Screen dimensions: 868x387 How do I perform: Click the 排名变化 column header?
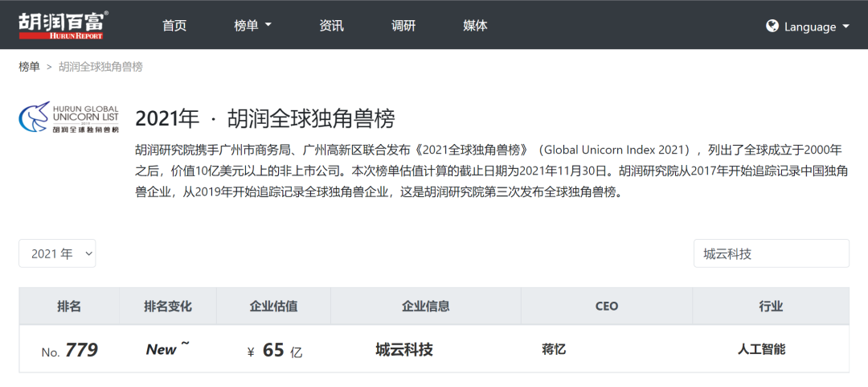(168, 306)
